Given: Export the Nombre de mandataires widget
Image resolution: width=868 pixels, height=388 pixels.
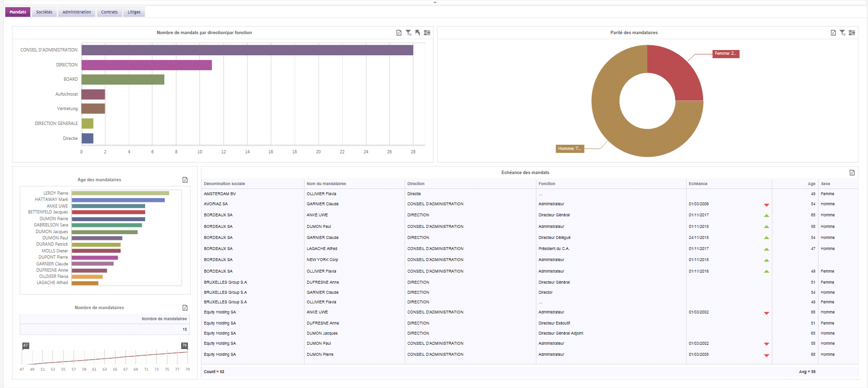Looking at the screenshot, I should pos(185,308).
